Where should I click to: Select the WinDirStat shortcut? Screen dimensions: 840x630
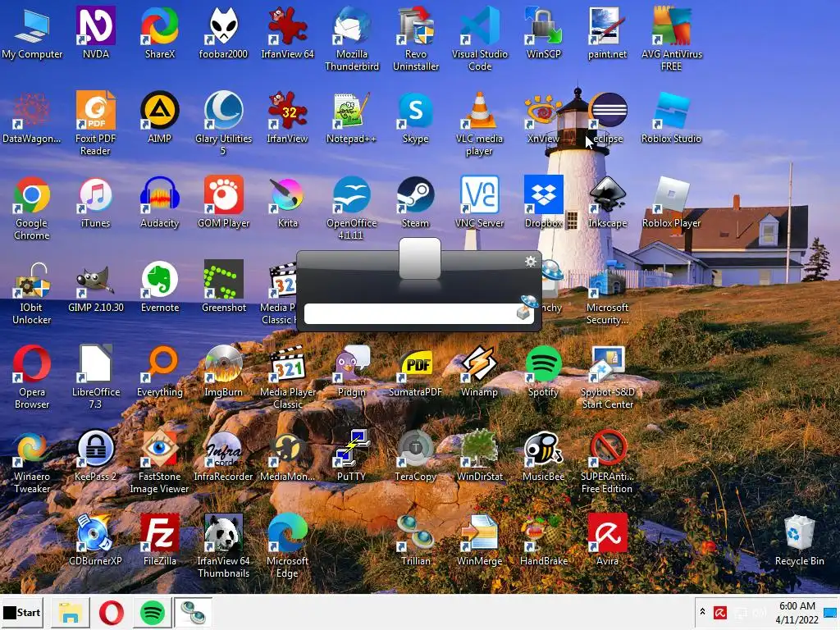(x=479, y=455)
